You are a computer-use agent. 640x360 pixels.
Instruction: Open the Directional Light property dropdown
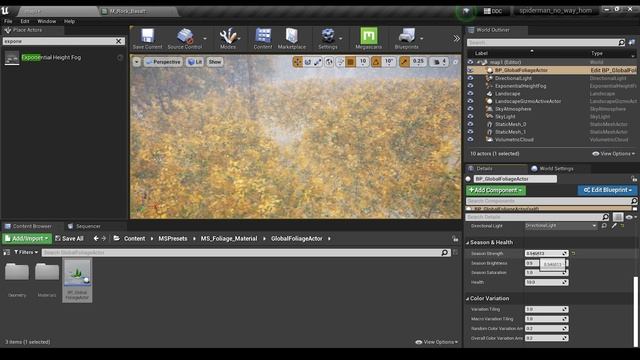[x=561, y=226]
